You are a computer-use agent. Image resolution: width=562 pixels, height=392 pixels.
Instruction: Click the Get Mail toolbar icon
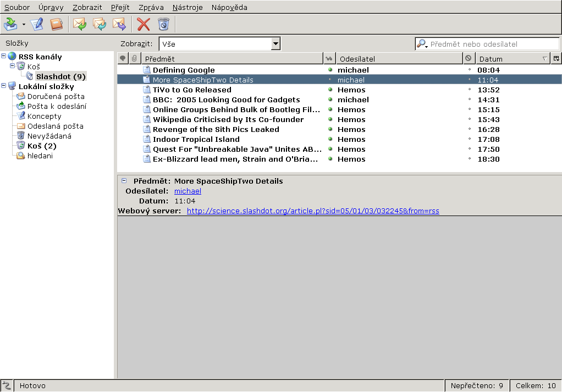[10, 24]
